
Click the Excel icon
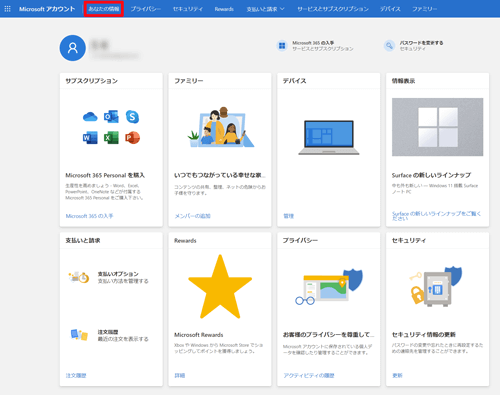click(x=111, y=138)
